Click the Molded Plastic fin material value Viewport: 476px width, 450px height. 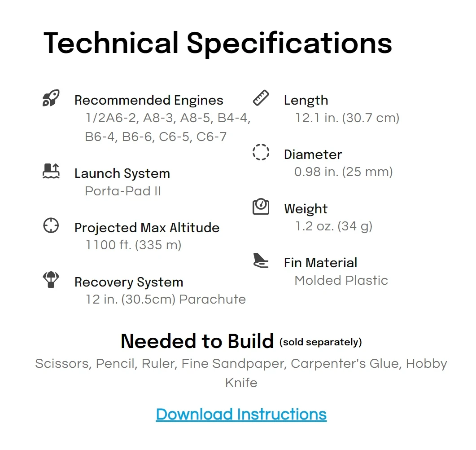click(341, 280)
